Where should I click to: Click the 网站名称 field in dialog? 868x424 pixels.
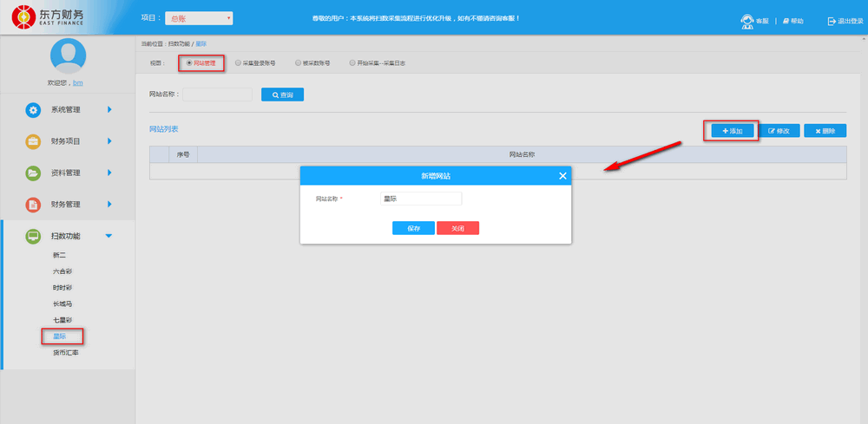pyautogui.click(x=421, y=199)
